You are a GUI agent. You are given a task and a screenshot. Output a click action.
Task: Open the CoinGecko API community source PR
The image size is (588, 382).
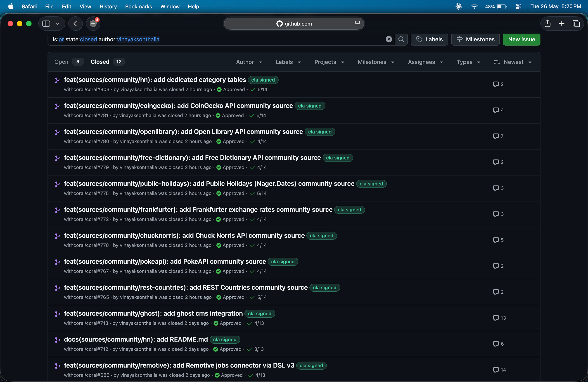[178, 106]
